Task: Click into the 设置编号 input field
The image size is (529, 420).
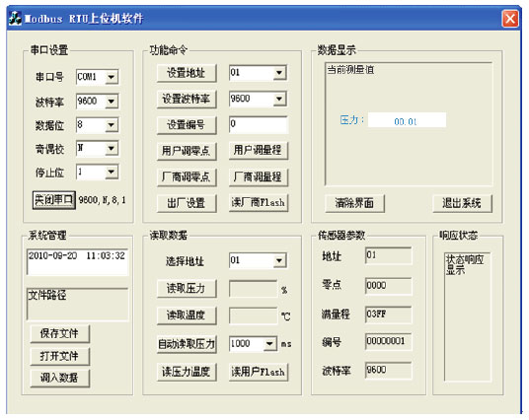Action: (259, 124)
